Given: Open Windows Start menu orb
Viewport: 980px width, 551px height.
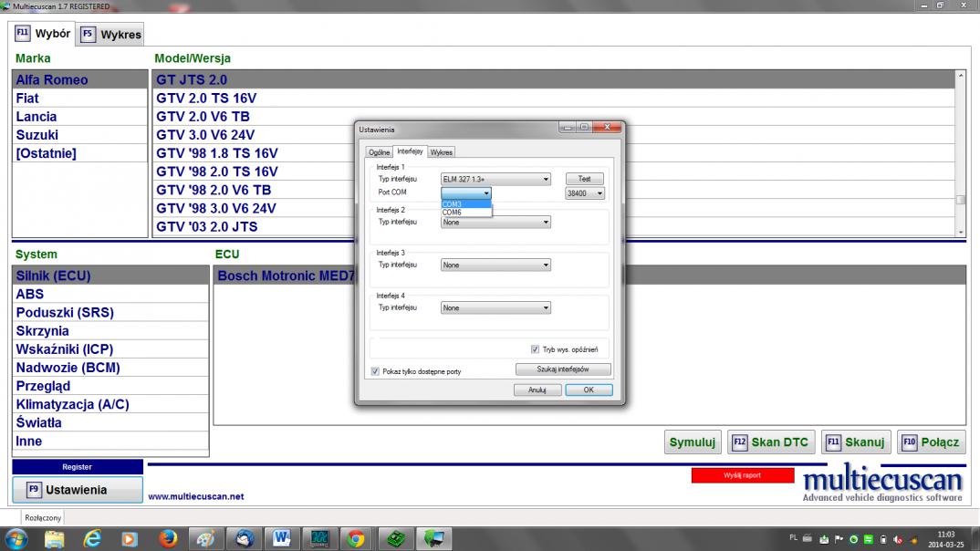Looking at the screenshot, I should point(16,538).
